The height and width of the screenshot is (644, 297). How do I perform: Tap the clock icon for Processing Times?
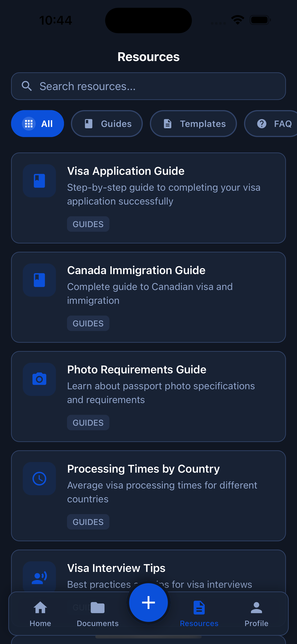tap(39, 478)
